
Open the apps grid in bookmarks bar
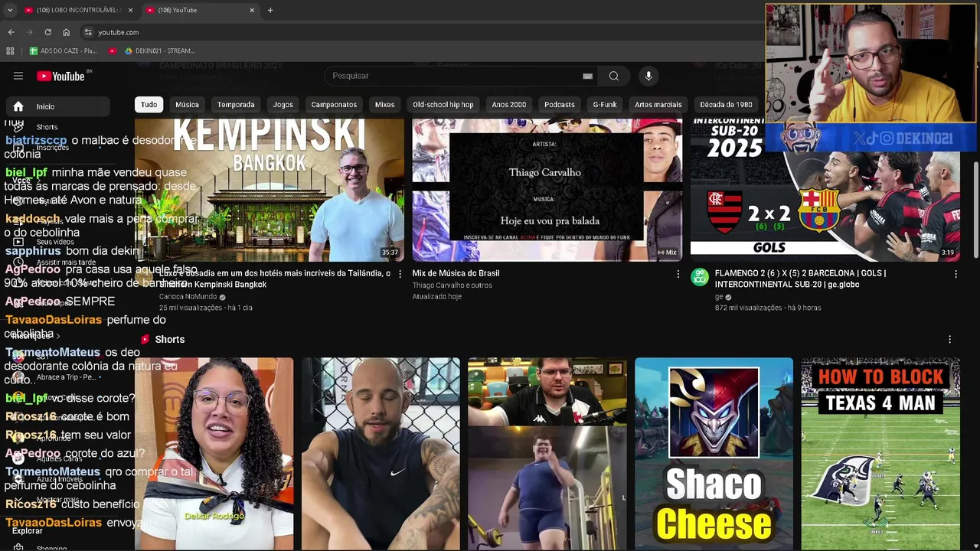[x=10, y=51]
